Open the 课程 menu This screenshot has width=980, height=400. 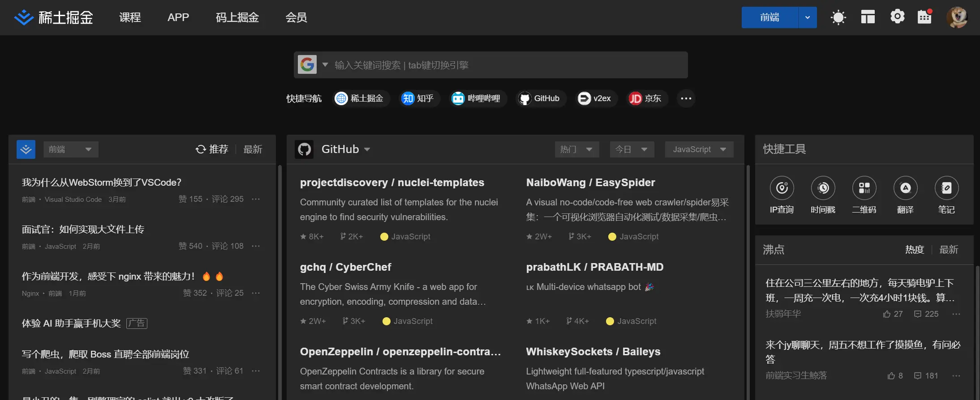click(x=130, y=17)
